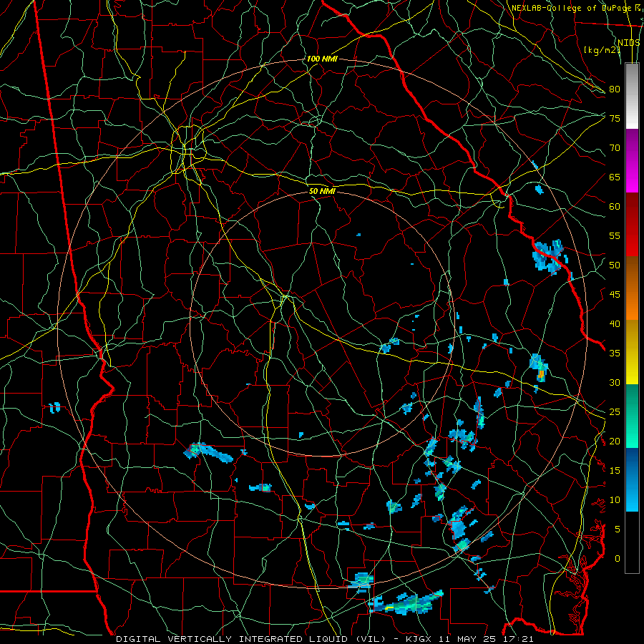Image resolution: width=644 pixels, height=644 pixels.
Task: Pick the green segment of the color bar
Action: [632, 416]
